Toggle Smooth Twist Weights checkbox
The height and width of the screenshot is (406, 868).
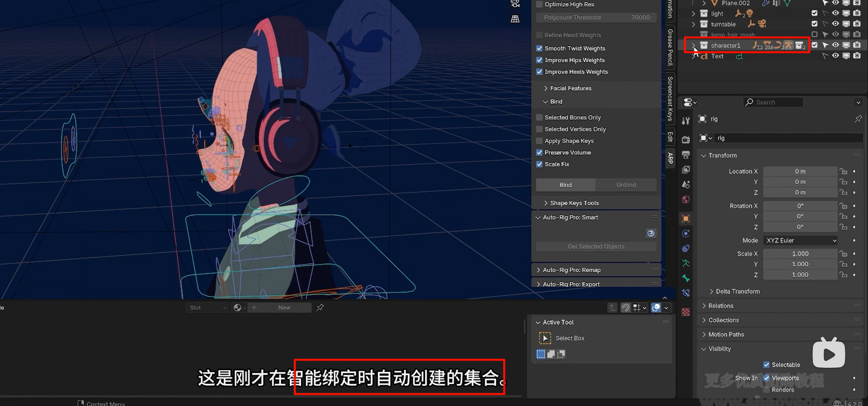click(x=539, y=48)
